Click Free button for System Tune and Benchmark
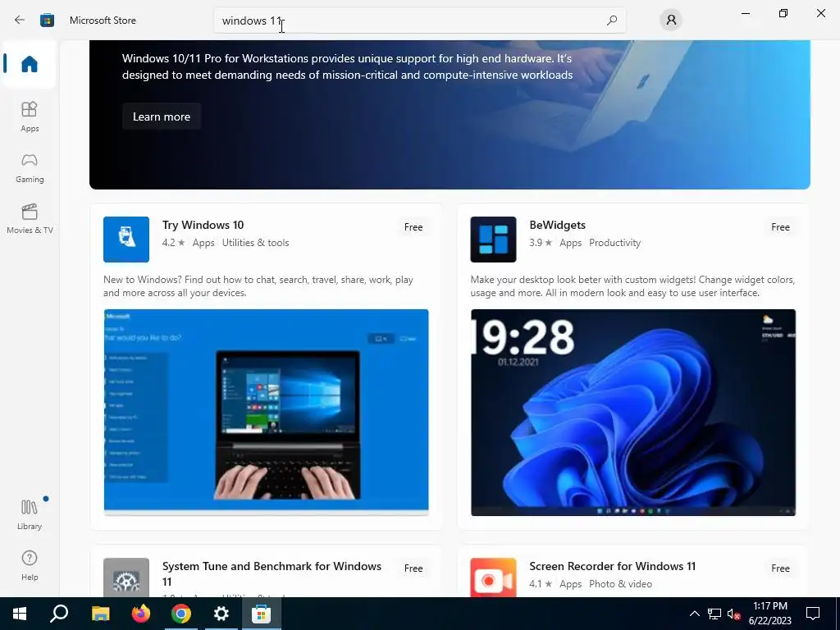 click(x=413, y=568)
